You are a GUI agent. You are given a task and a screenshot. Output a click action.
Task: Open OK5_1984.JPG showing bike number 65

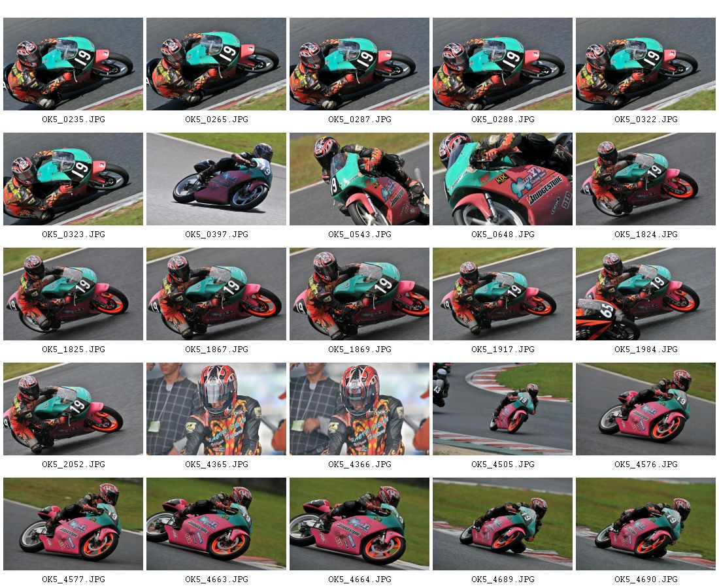(646, 294)
